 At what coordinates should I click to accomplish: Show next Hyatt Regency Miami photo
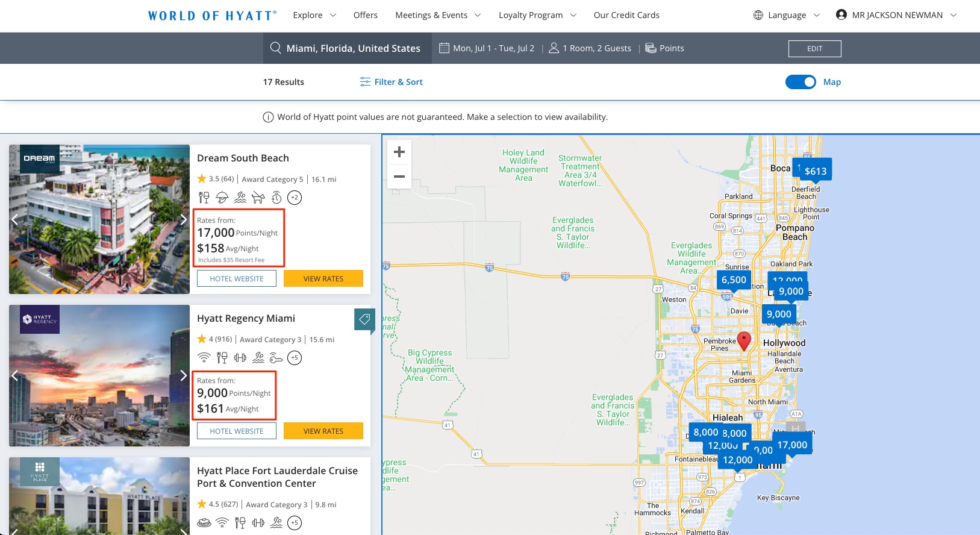[x=183, y=375]
